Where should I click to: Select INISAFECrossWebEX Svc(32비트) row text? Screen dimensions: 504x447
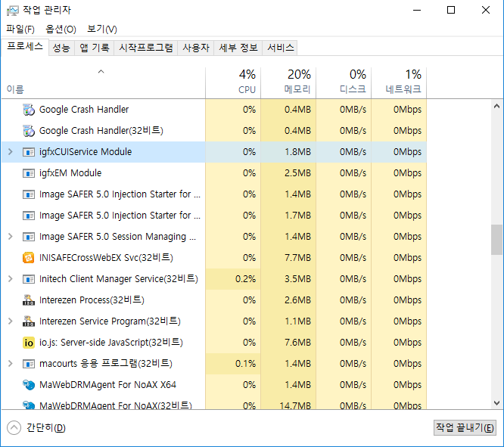click(x=106, y=258)
